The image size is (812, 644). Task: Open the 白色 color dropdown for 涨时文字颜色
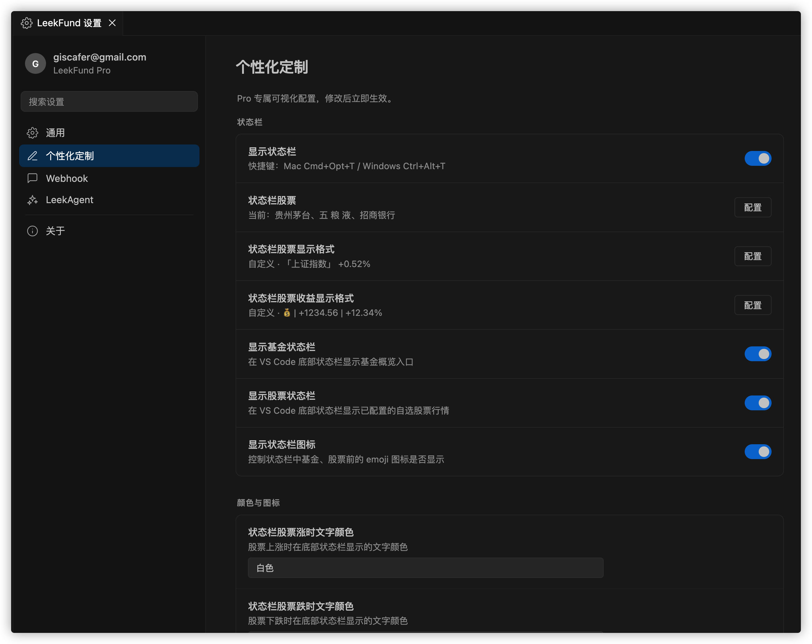425,568
